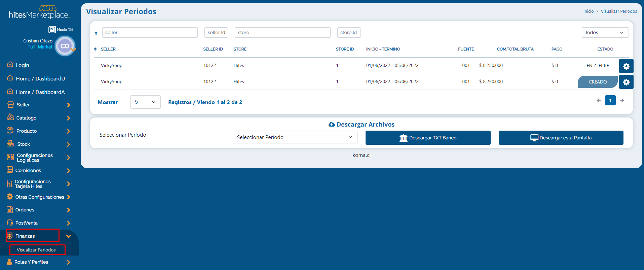Screen dimensions: 644x270
Task: Click the store filter input field
Action: click(282, 32)
